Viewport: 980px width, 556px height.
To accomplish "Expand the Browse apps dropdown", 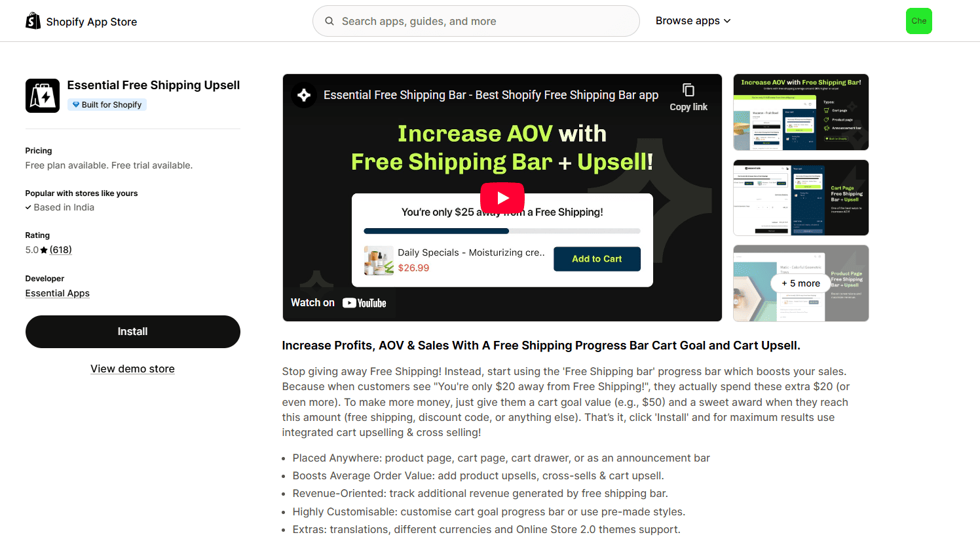I will click(x=693, y=21).
